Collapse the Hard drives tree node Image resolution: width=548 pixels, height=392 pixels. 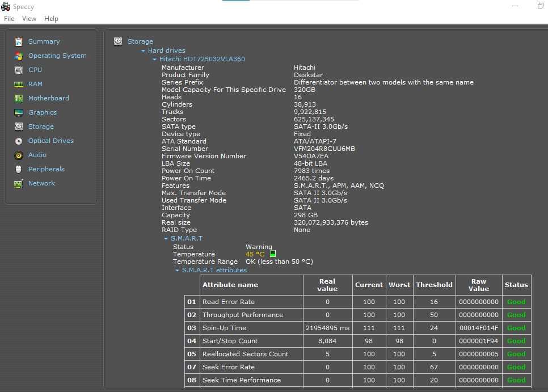coord(143,51)
